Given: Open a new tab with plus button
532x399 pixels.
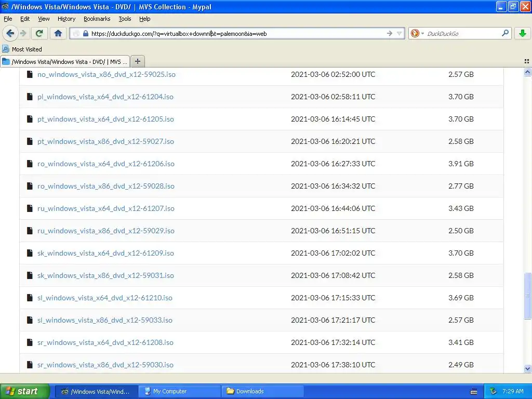Looking at the screenshot, I should coord(137,61).
